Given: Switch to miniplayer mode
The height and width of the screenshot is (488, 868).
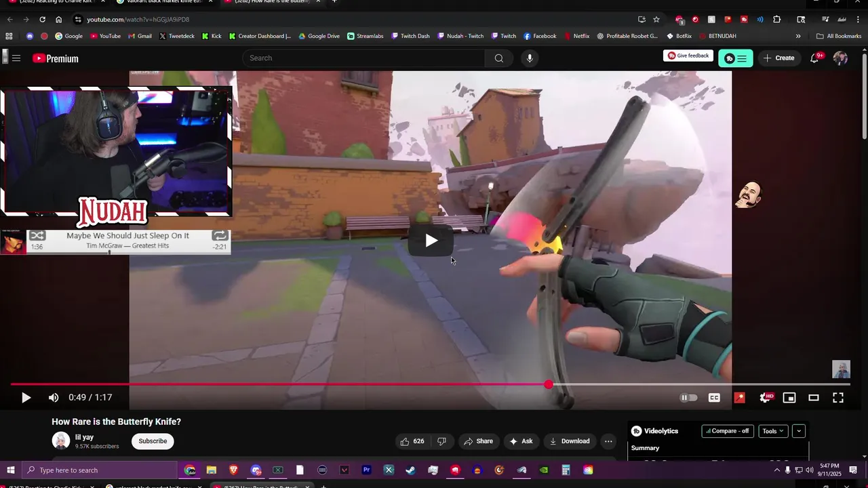Looking at the screenshot, I should coord(789,398).
